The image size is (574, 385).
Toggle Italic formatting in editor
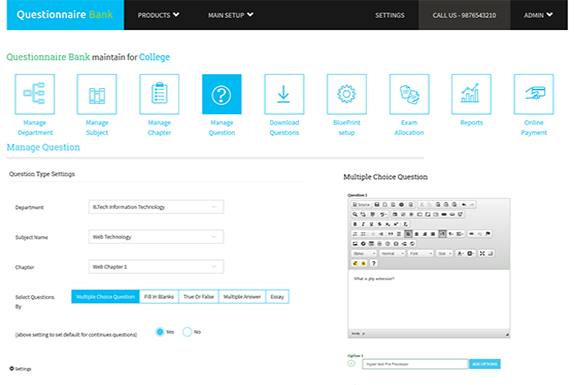click(363, 224)
